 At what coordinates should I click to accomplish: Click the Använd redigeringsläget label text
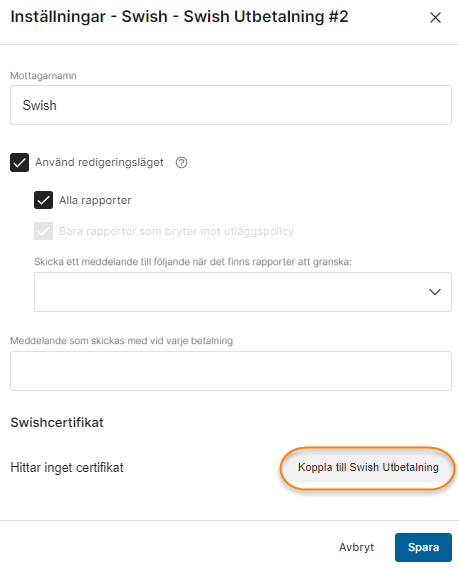click(99, 162)
